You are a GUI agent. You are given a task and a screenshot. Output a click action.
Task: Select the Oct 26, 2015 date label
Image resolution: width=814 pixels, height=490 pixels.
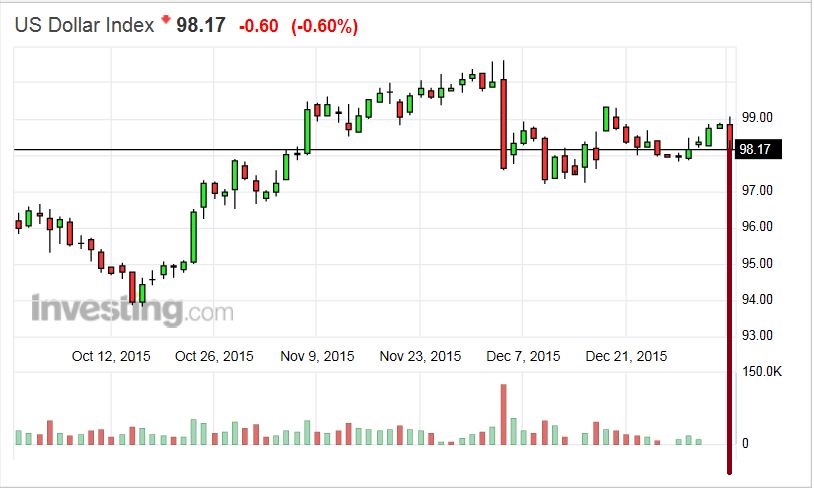[214, 356]
